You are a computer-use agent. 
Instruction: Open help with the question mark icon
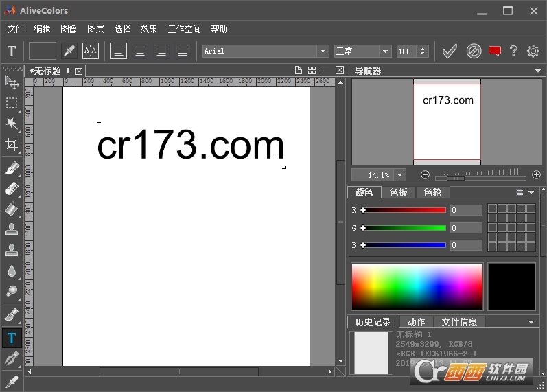click(x=513, y=51)
